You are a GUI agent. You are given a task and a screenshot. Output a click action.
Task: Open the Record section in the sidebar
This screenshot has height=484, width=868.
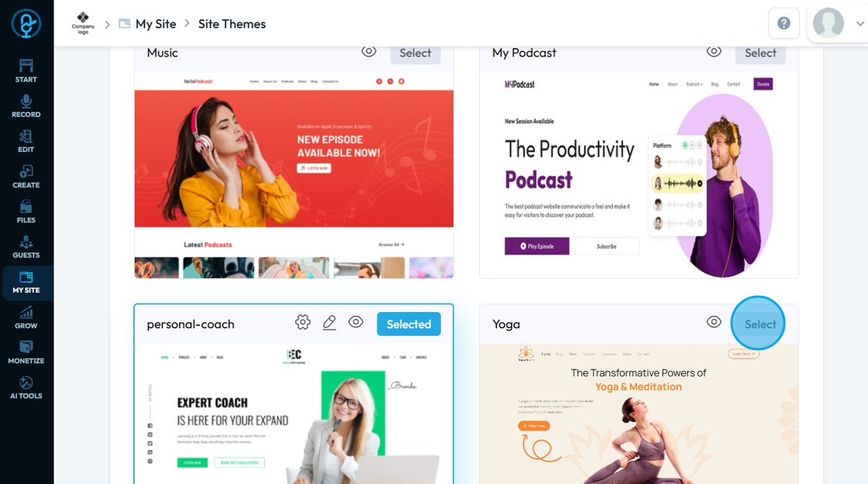[26, 106]
